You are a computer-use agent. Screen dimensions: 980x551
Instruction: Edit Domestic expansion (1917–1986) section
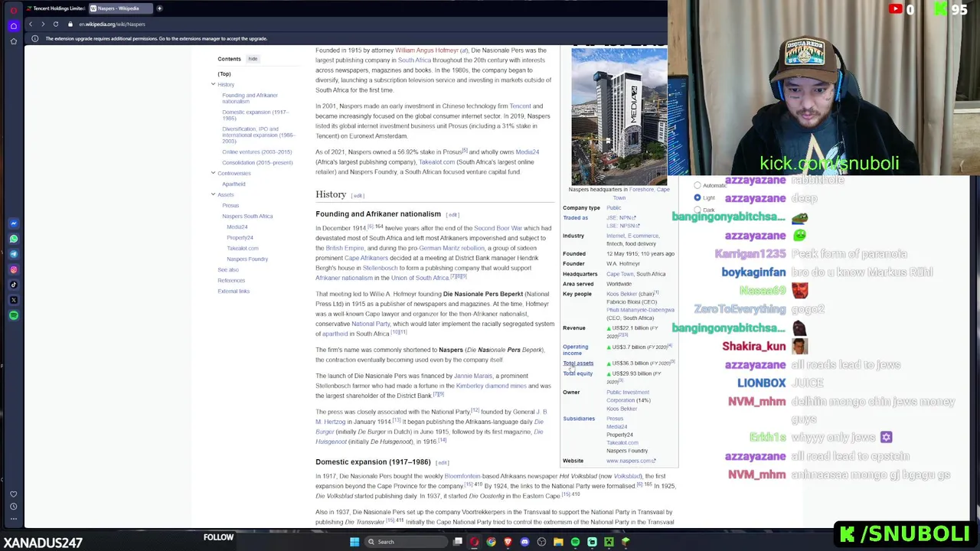(442, 463)
